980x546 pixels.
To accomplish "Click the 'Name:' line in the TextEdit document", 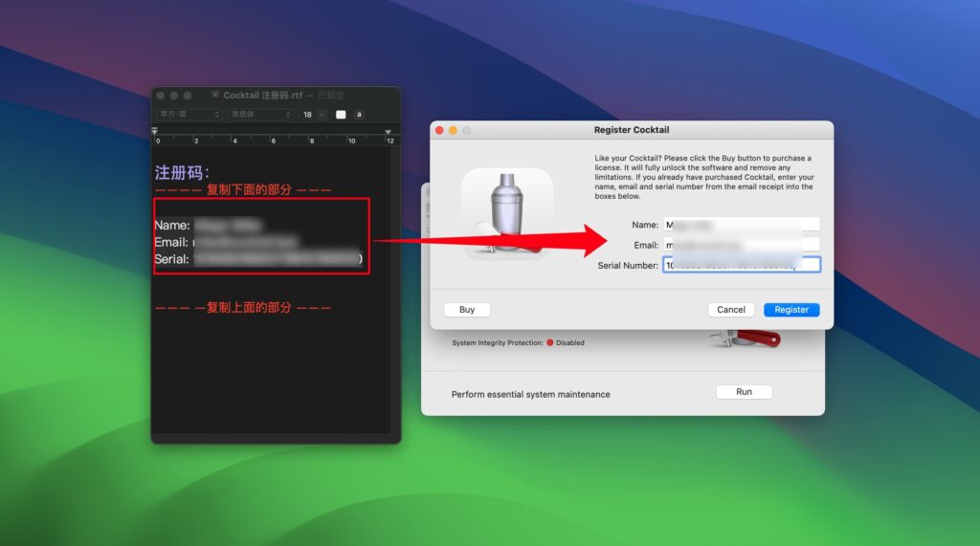I will tap(208, 225).
